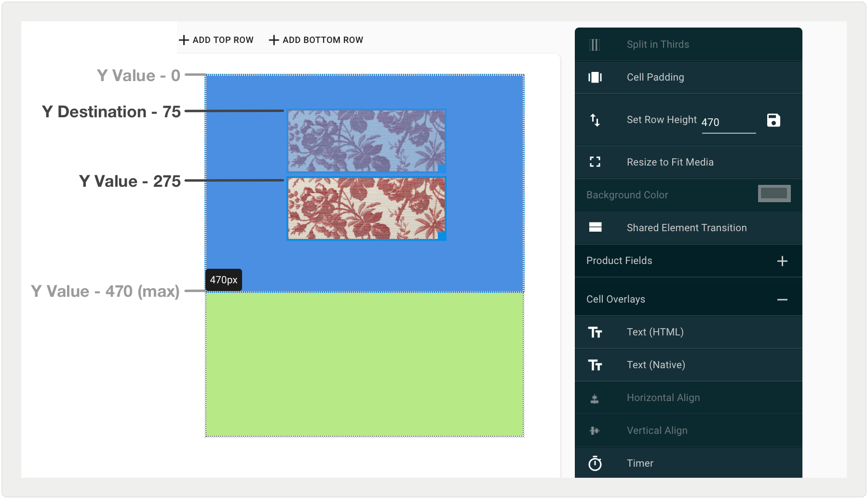Select the Timer overlay option
868x499 pixels.
coord(689,463)
